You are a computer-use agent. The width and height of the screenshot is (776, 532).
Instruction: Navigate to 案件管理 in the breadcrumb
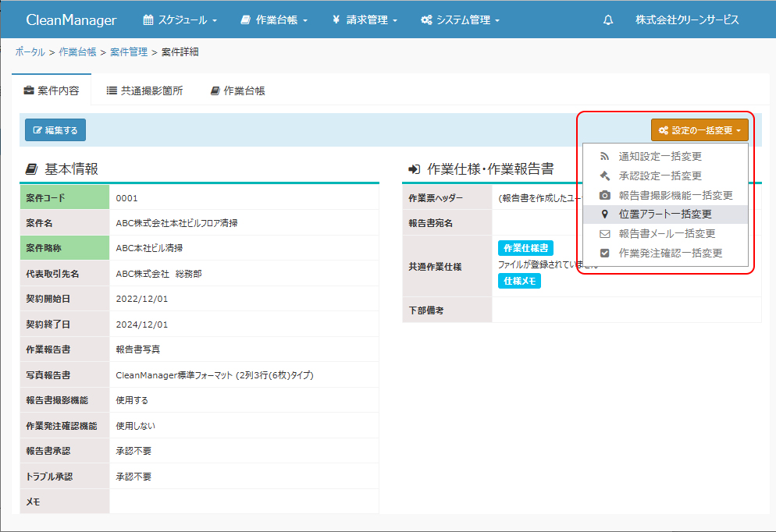129,52
